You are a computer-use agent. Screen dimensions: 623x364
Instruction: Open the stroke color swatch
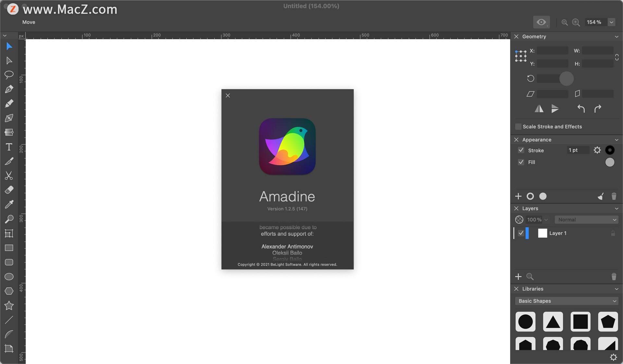610,150
